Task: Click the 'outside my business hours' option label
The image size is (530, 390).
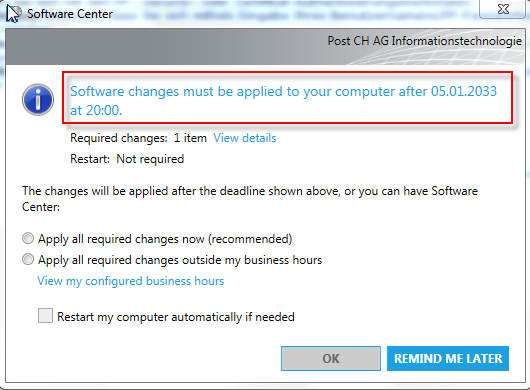Action: [x=180, y=260]
